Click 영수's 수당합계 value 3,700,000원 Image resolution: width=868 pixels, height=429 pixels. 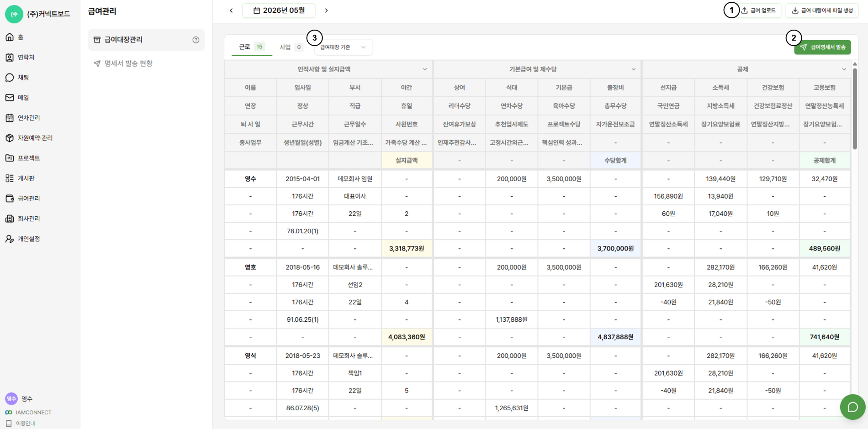615,249
